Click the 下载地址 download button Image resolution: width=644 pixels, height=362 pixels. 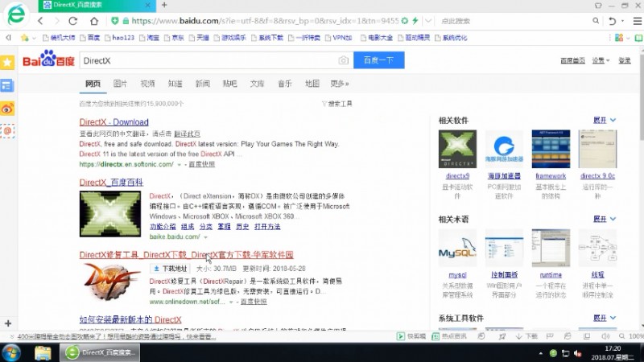point(170,269)
